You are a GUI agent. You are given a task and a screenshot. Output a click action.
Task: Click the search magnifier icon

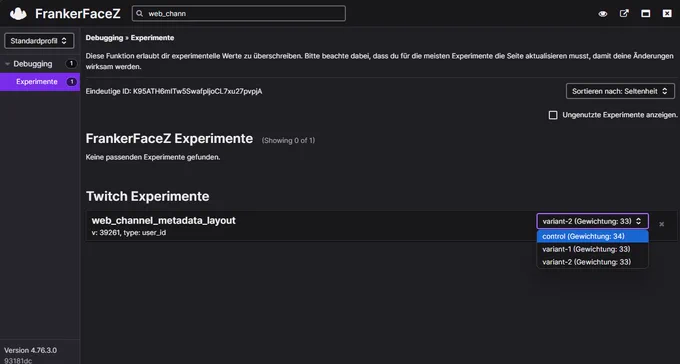tap(140, 13)
